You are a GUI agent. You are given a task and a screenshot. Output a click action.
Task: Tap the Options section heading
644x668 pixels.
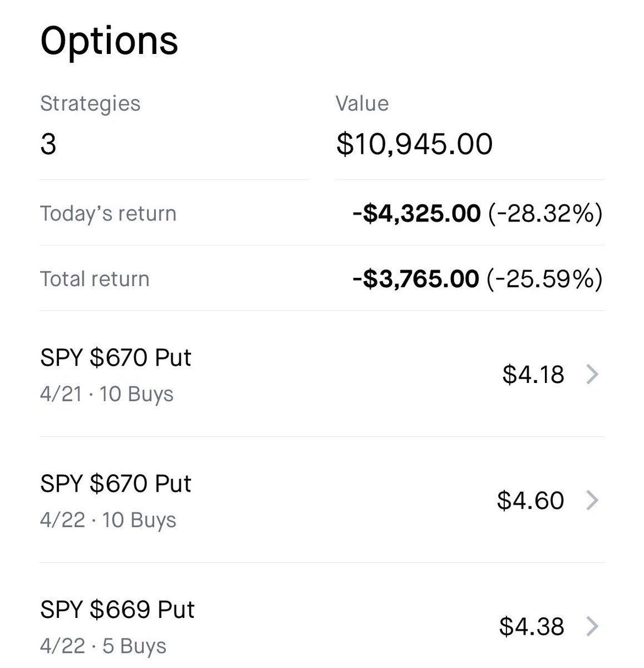pos(109,41)
